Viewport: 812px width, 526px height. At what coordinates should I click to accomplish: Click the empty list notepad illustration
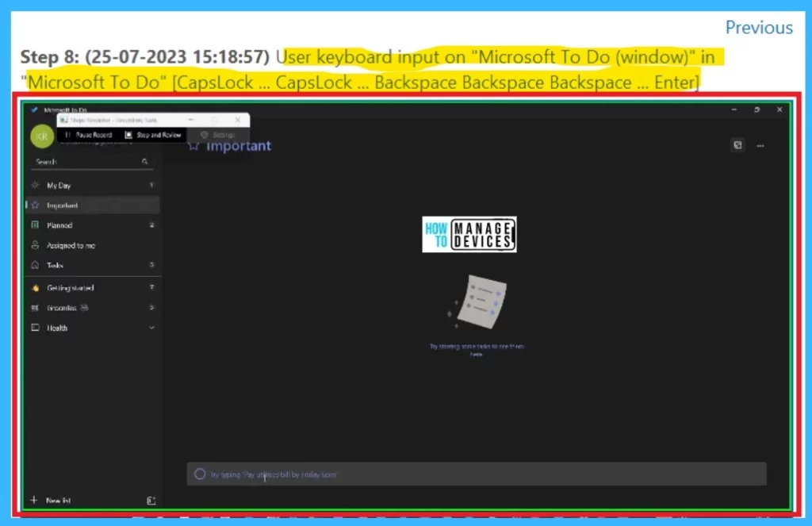point(477,302)
